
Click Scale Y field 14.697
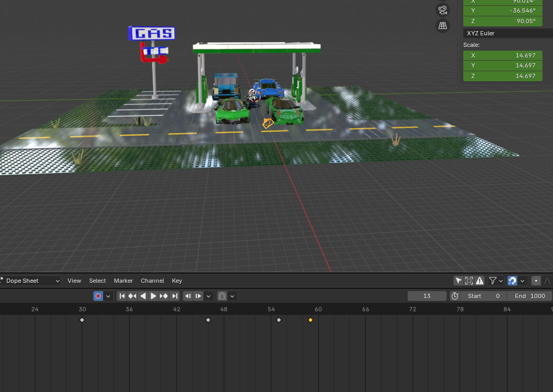[x=502, y=65]
